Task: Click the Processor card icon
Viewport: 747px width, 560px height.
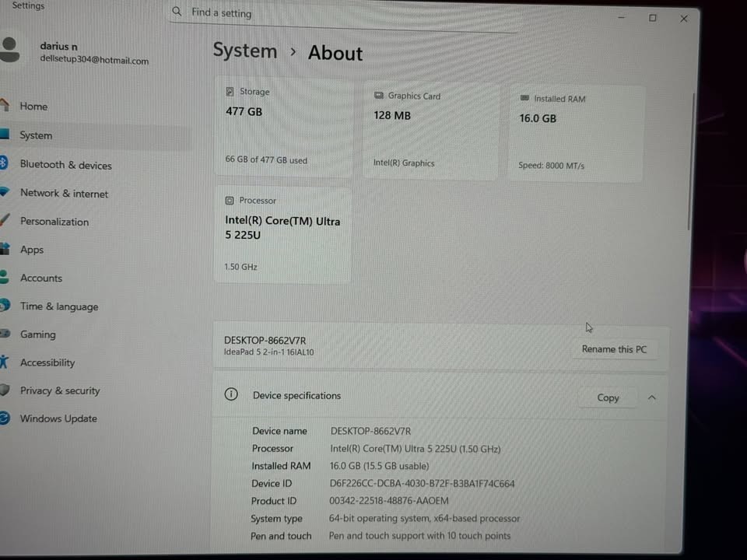Action: tap(229, 201)
